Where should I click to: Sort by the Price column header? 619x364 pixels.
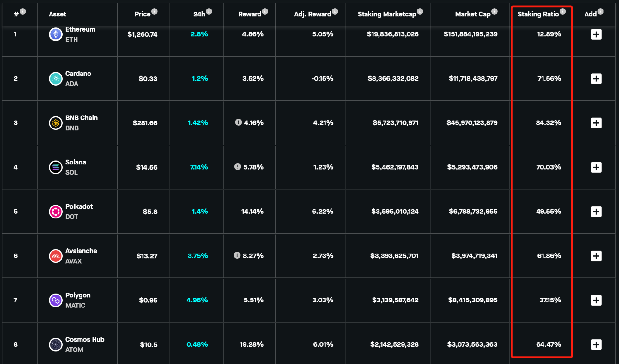point(142,14)
